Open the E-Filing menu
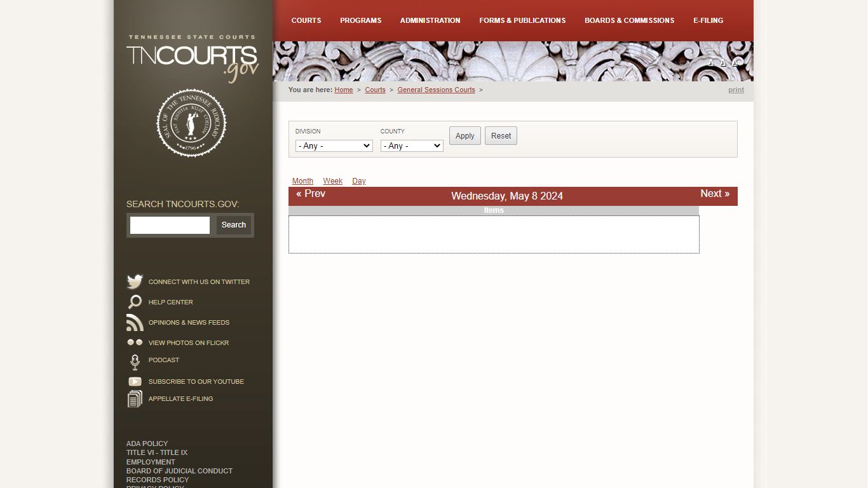The height and width of the screenshot is (488, 868). pos(709,20)
